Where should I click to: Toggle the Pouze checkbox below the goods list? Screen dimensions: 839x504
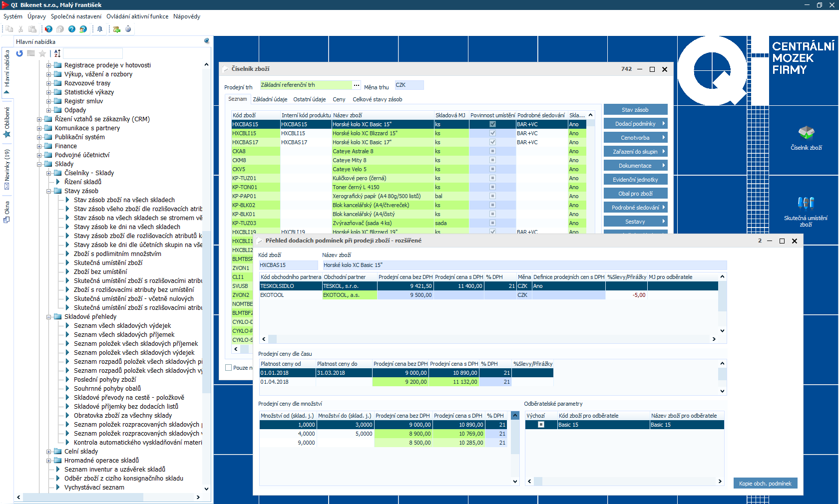(x=229, y=368)
